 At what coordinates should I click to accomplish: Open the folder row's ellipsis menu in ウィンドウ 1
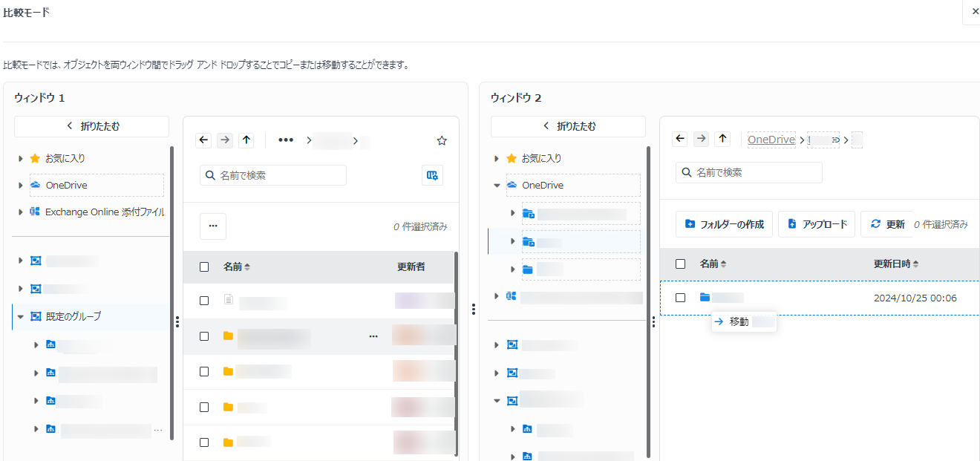pos(373,336)
